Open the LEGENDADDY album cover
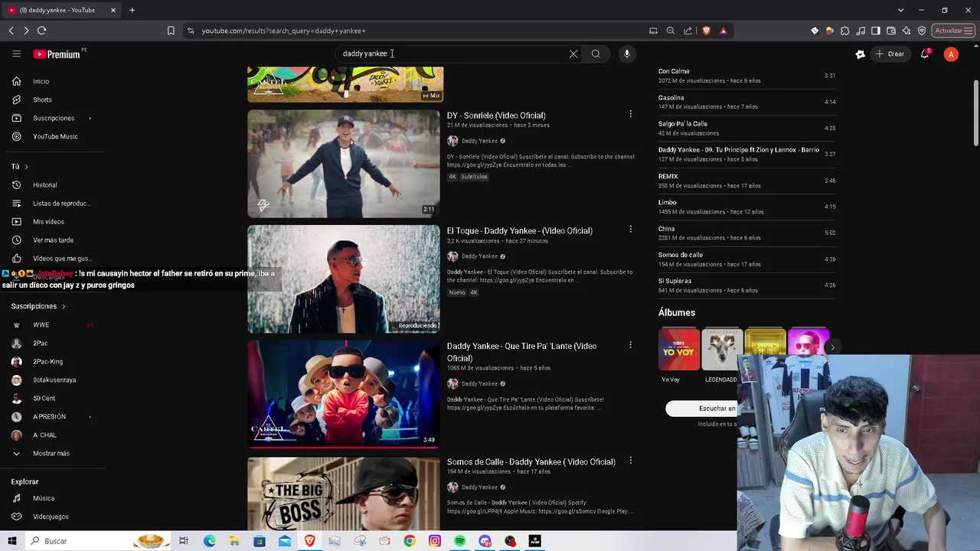 click(722, 350)
